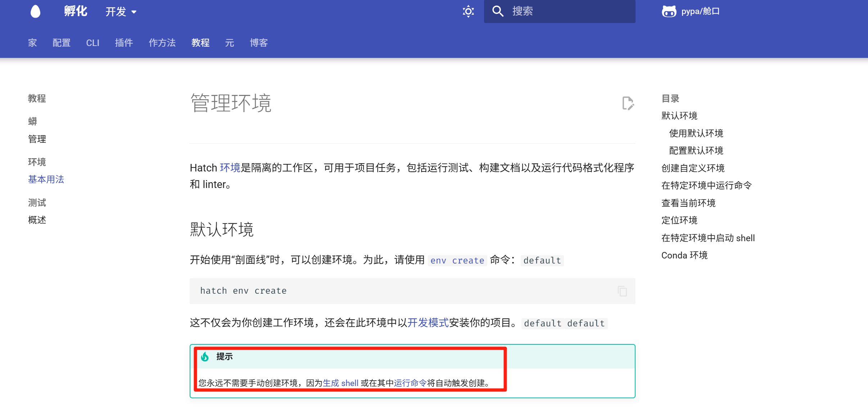The image size is (868, 413).
Task: Click Conda 环境 in the table of contents
Action: click(x=684, y=255)
